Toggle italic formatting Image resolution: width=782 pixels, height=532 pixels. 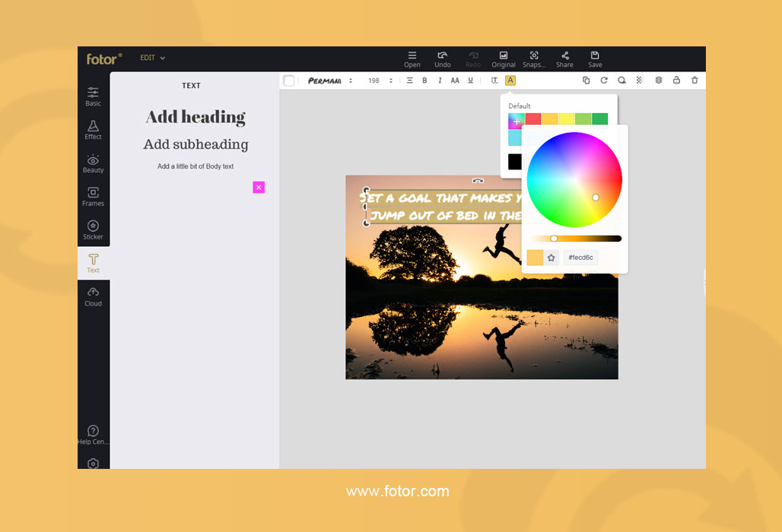pyautogui.click(x=440, y=81)
